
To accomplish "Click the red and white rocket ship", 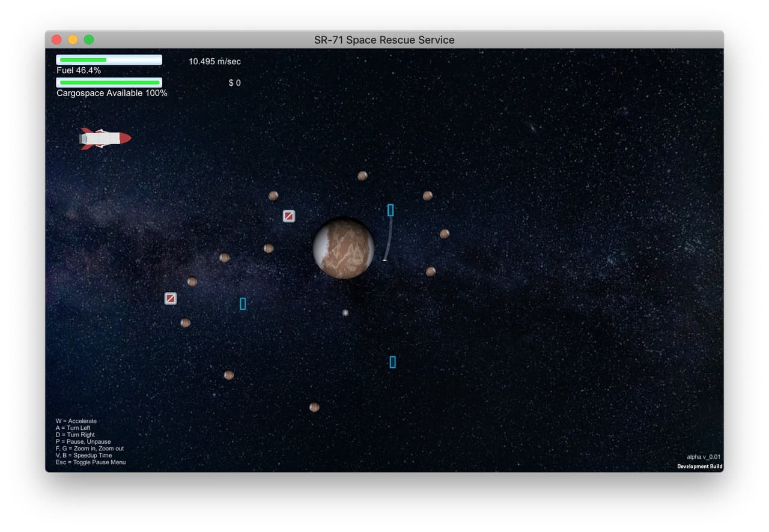I will click(x=105, y=139).
